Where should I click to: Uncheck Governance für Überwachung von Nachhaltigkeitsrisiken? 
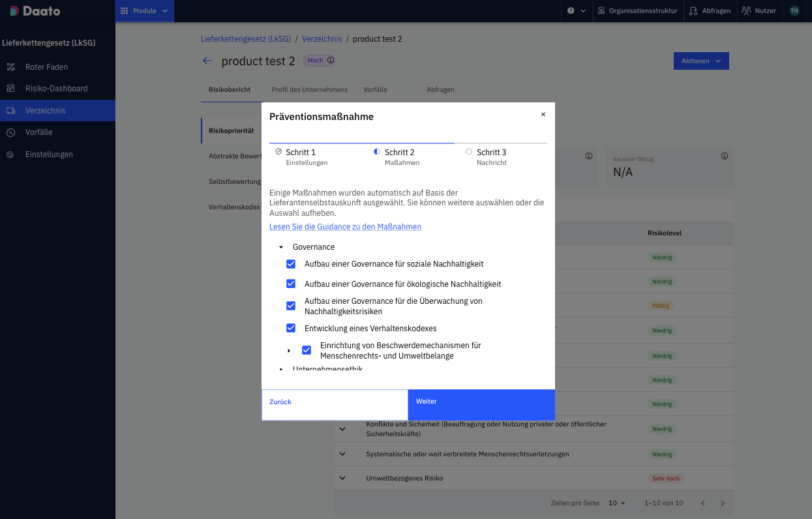291,306
